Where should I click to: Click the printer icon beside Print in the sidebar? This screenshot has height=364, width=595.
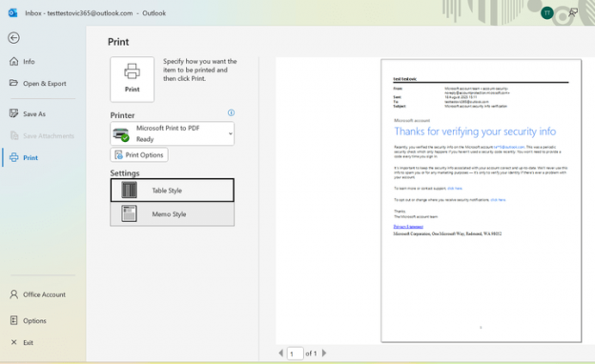coord(14,157)
